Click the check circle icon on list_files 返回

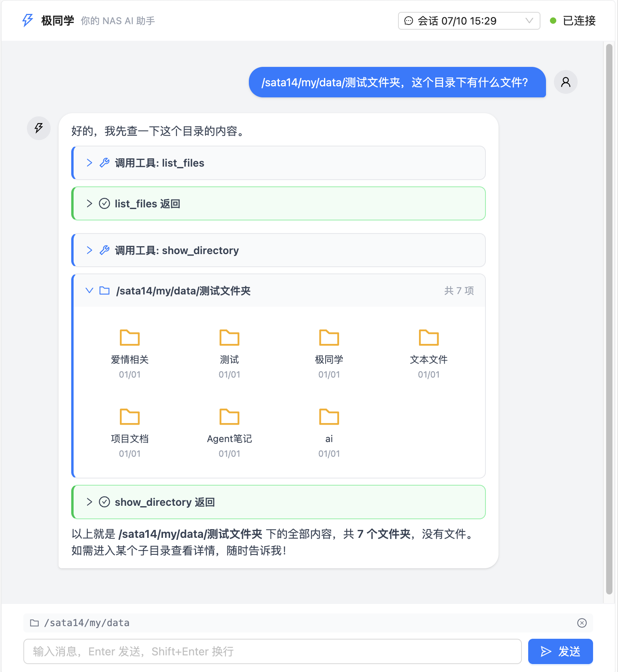click(x=104, y=203)
